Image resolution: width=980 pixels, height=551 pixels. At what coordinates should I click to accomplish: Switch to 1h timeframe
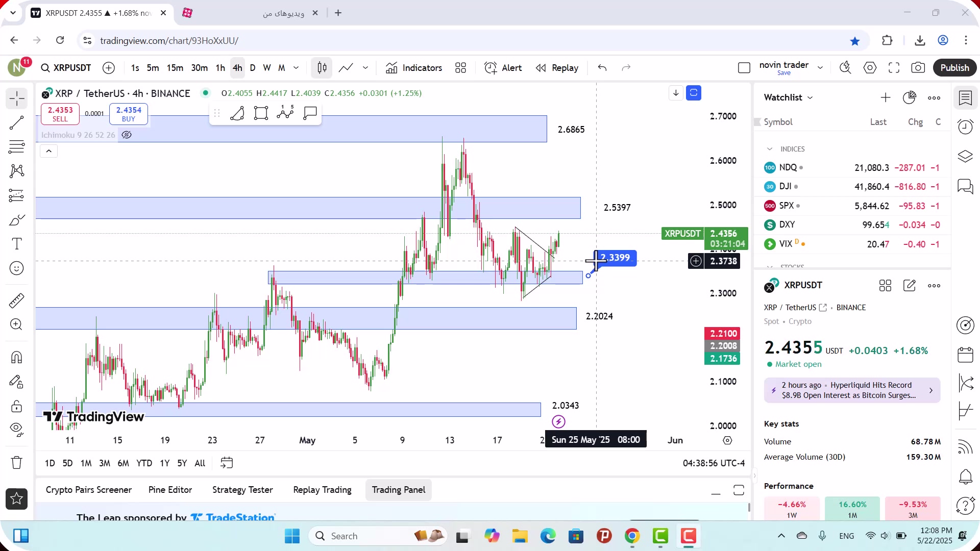[220, 68]
